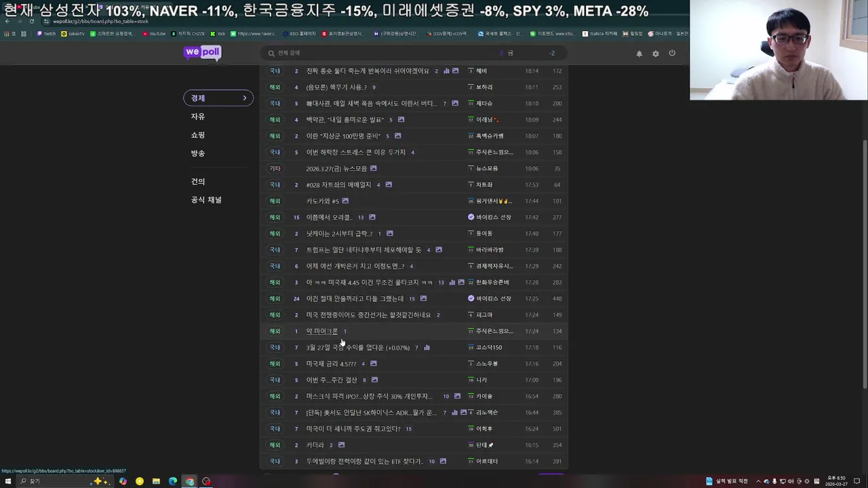
Task: Open the Twitch bookmark
Action: (x=47, y=33)
